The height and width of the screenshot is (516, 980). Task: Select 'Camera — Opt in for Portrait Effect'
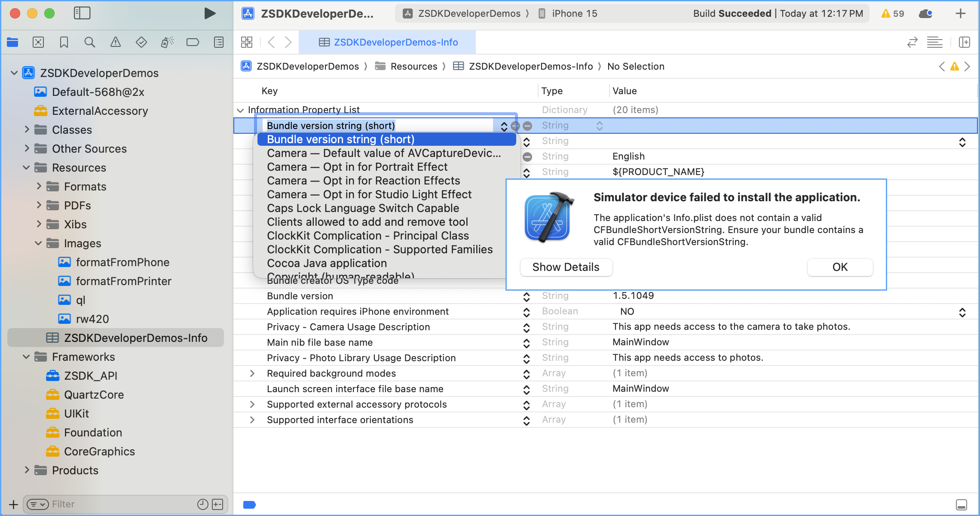pos(357,167)
